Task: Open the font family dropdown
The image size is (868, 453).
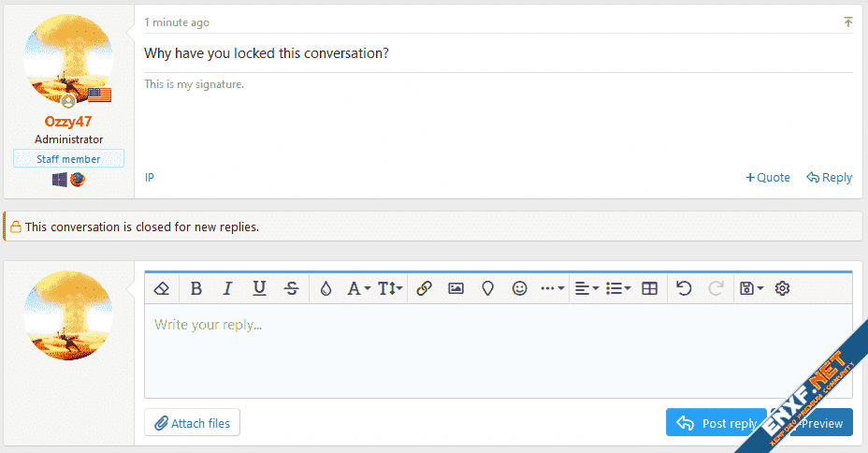Action: [359, 288]
